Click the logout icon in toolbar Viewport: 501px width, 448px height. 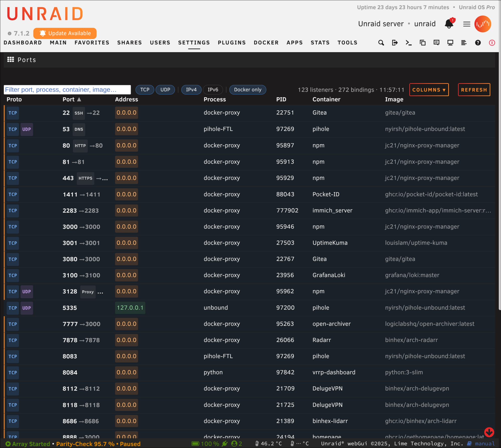(x=395, y=43)
